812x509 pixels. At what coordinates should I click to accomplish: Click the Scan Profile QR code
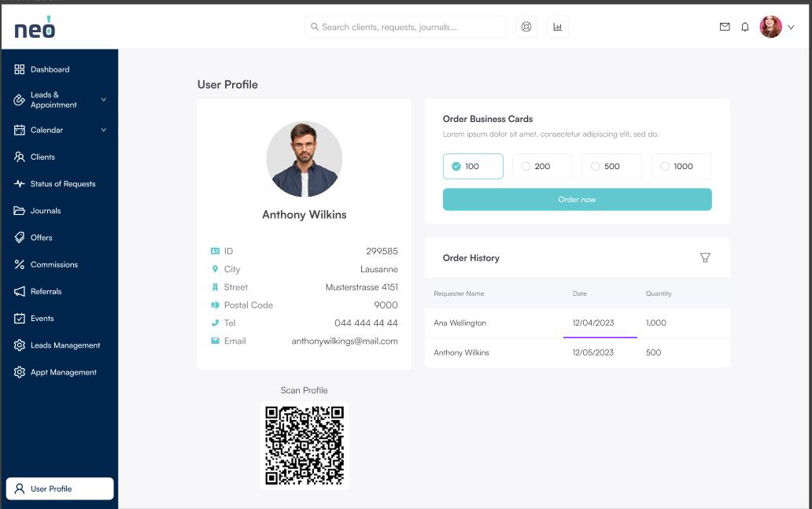[x=304, y=445]
